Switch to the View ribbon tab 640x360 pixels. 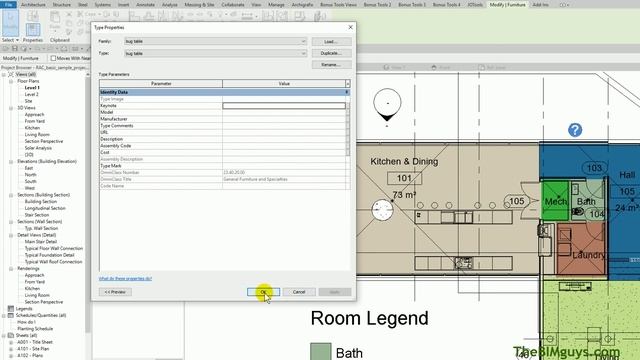[256, 4]
